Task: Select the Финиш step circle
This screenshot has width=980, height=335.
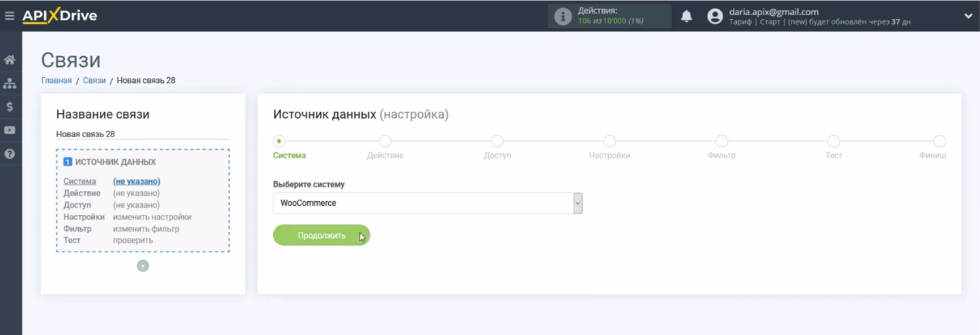Action: pos(940,141)
